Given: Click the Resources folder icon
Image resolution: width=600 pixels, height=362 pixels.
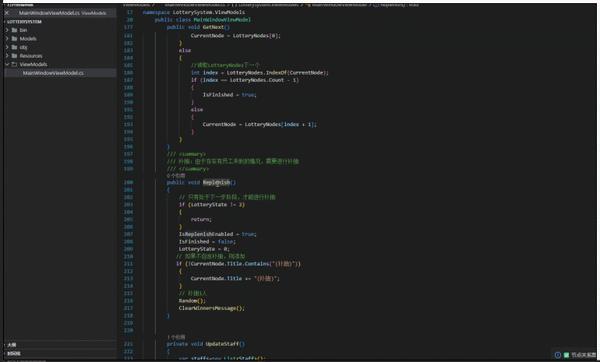Looking at the screenshot, I should [x=15, y=56].
